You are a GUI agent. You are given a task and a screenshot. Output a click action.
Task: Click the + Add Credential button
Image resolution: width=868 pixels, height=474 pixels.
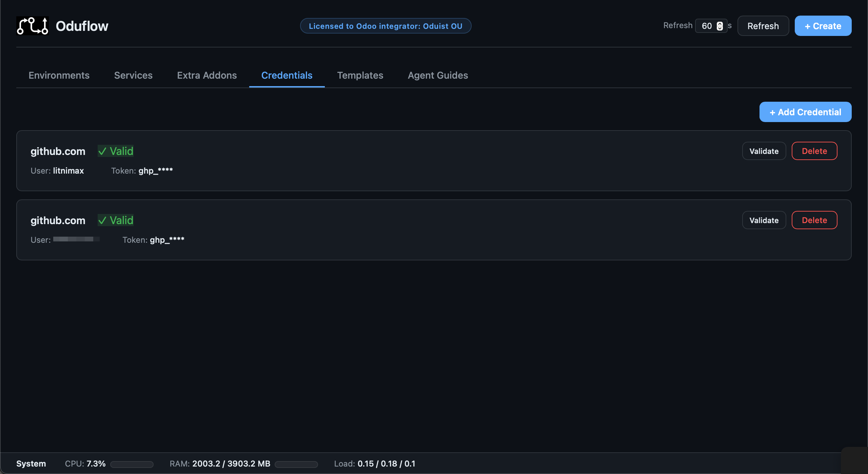805,112
